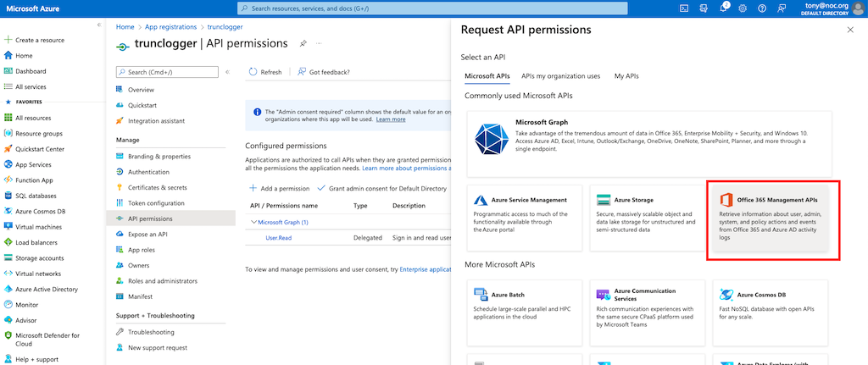This screenshot has width=868, height=365.
Task: Open Load balancers
Action: pos(31,242)
